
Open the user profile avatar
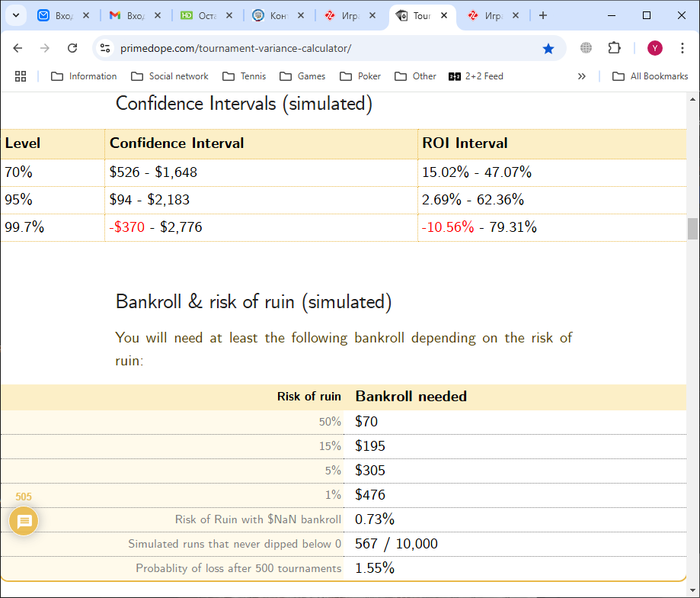(654, 48)
